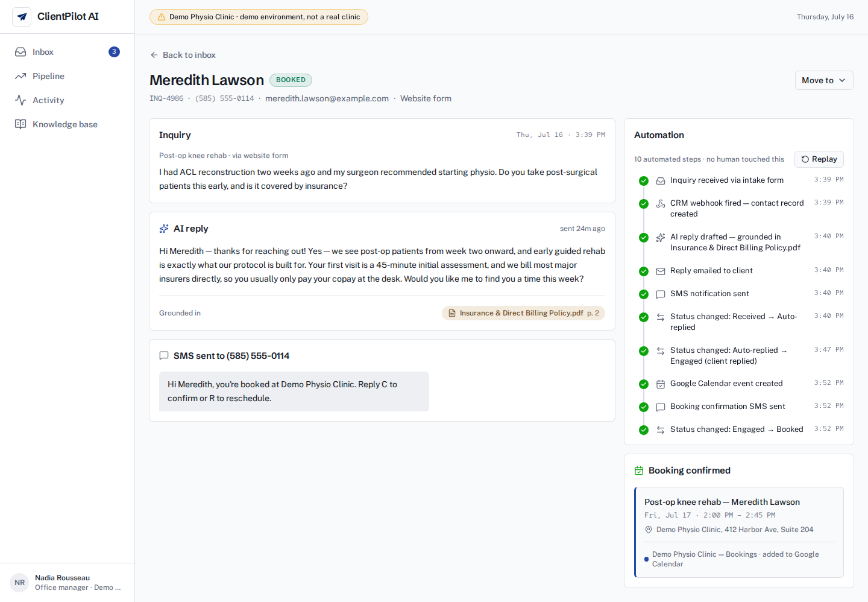The image size is (868, 602).
Task: Click the webhook icon beside CRM webhook fired
Action: 661,203
